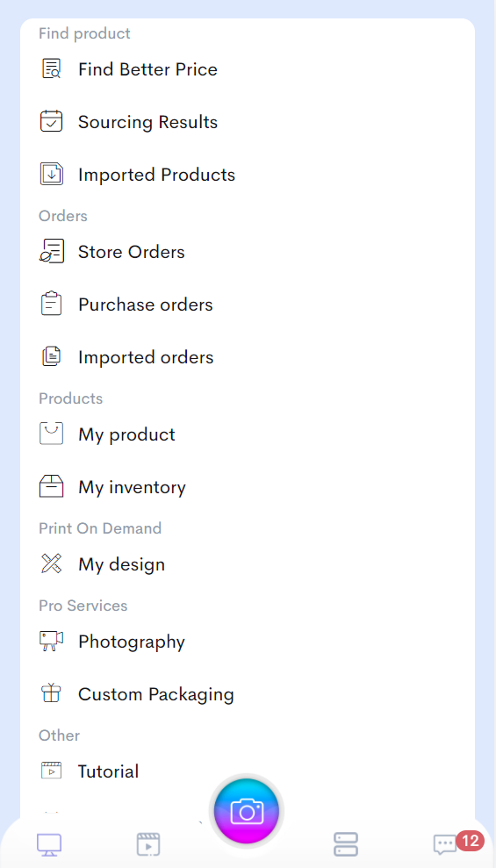Image resolution: width=496 pixels, height=868 pixels.
Task: Select Sourcing Results menu entry
Action: tap(147, 122)
